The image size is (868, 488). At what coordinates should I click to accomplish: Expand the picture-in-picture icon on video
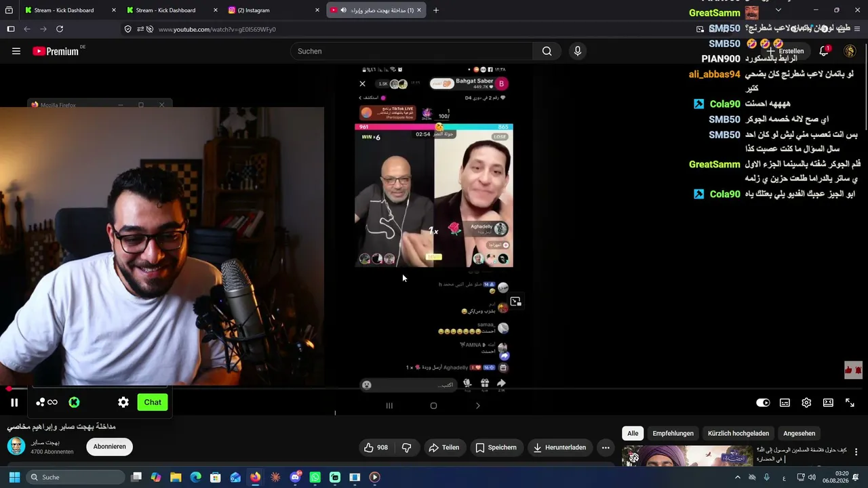click(x=515, y=302)
